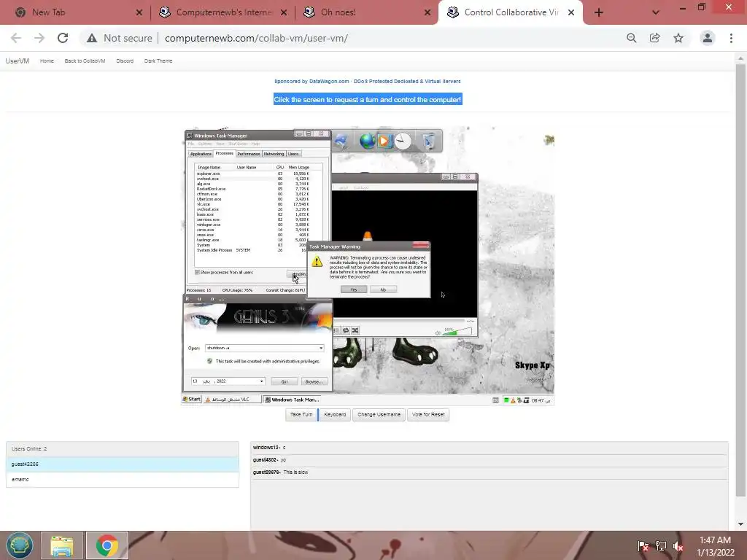Click Windows Task Man... taskbar item
Viewport: 747px width, 560px height.
292,400
